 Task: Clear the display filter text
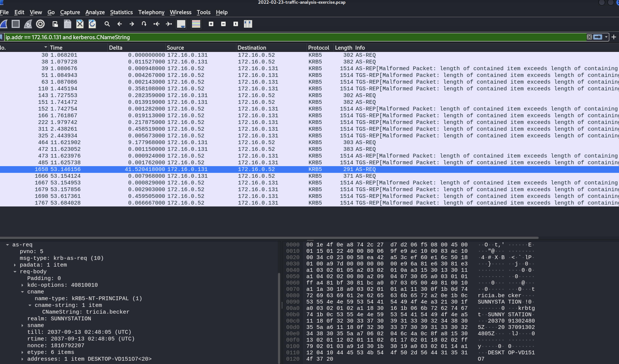pyautogui.click(x=589, y=37)
